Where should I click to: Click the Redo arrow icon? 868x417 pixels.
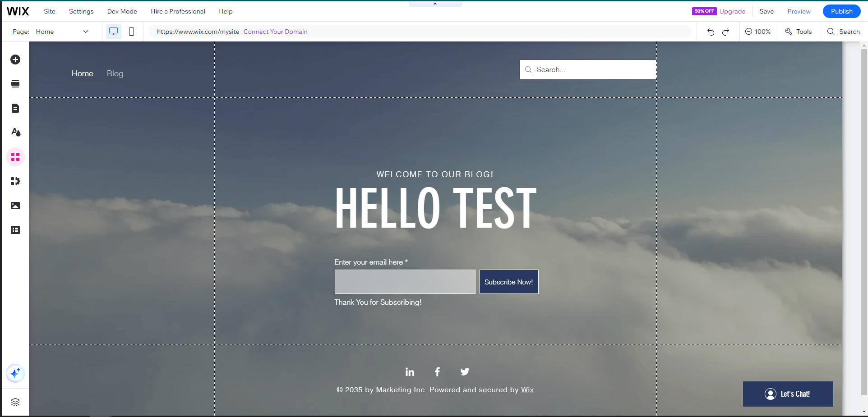[x=725, y=32]
